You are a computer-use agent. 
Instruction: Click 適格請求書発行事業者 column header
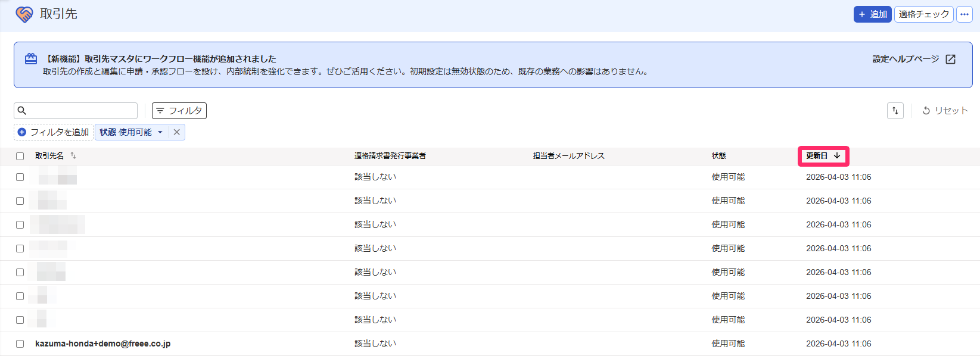(390, 156)
